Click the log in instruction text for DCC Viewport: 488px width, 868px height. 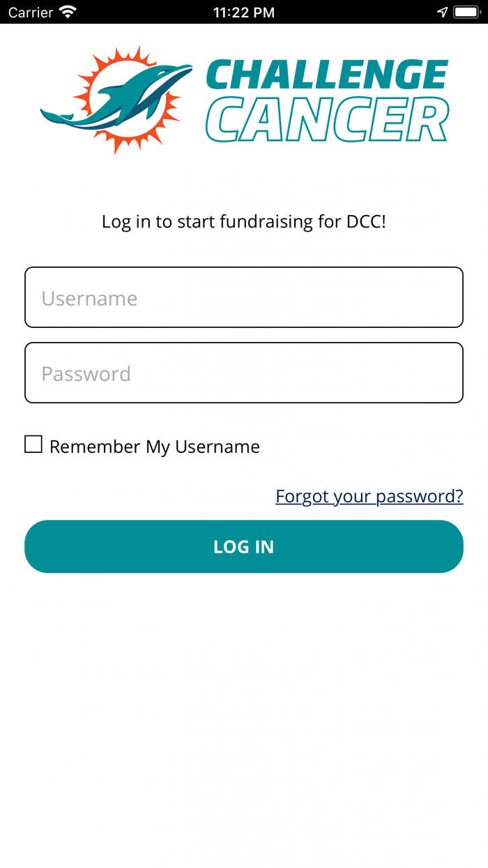coord(243,221)
